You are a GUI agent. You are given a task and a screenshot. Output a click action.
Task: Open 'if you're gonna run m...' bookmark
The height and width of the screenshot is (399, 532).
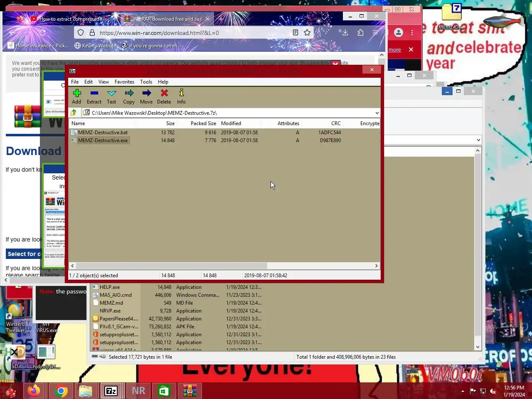[151, 46]
